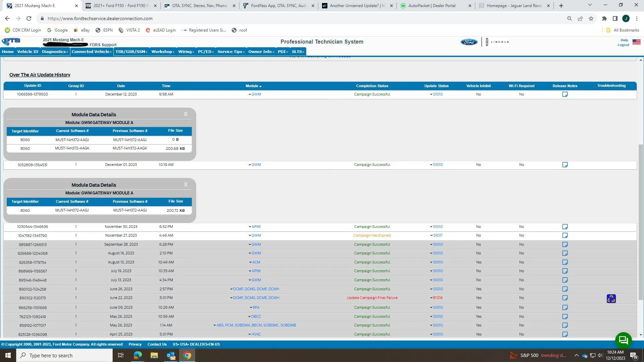
Task: Close the first Module Data Details panel
Action: point(185,114)
